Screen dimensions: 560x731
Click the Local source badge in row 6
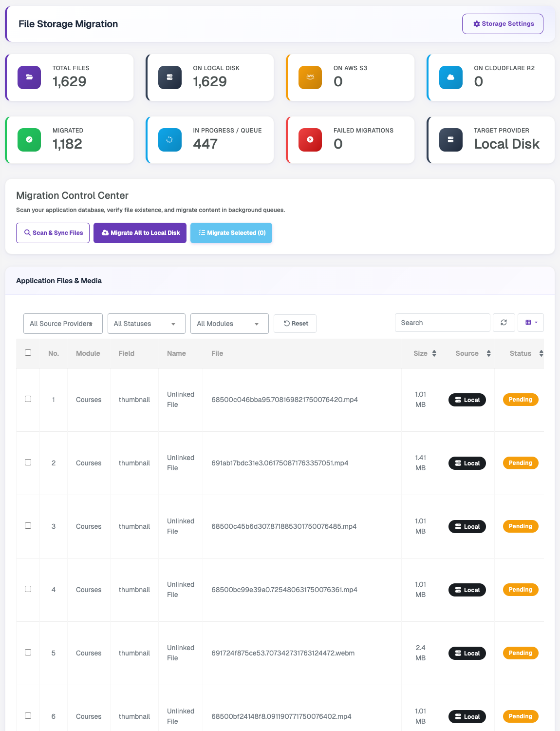[x=467, y=716]
